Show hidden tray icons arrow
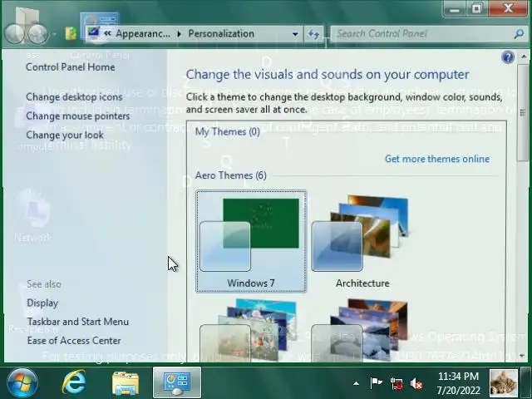The image size is (532, 399). 356,384
